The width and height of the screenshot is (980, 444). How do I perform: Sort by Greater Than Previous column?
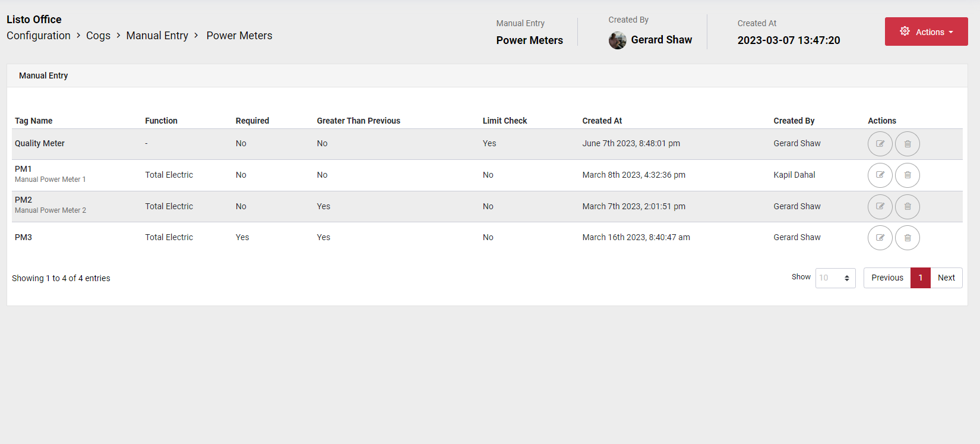(358, 121)
